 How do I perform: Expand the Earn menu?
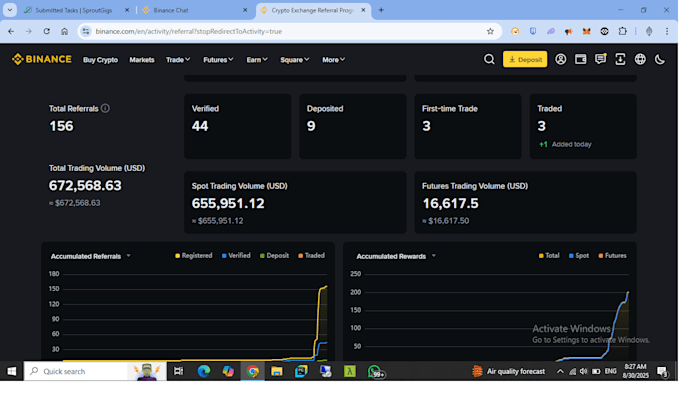257,60
